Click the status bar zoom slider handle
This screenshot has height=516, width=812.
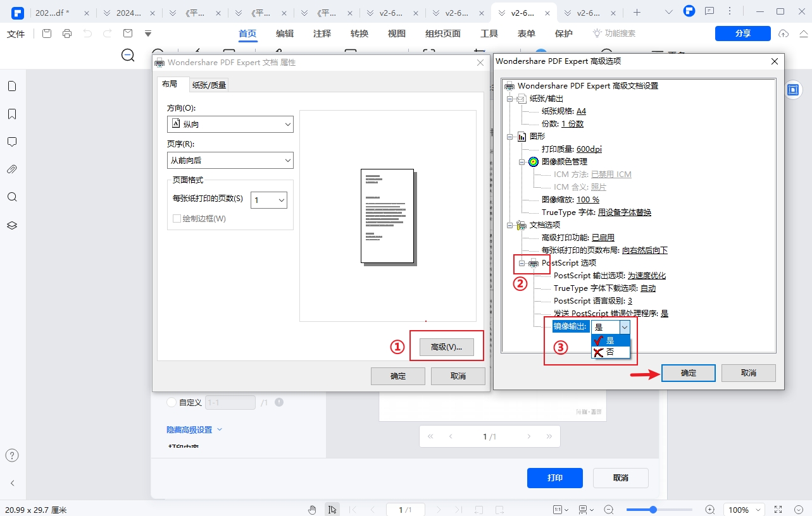coord(653,510)
